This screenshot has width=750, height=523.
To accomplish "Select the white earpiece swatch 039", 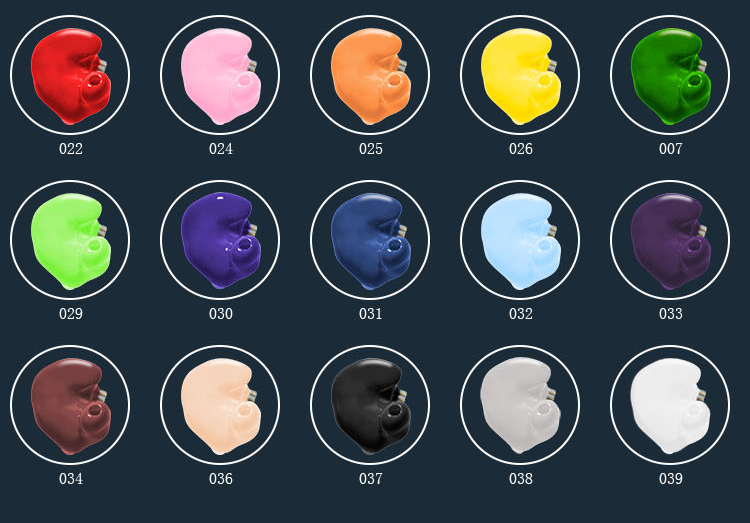I will pos(670,405).
